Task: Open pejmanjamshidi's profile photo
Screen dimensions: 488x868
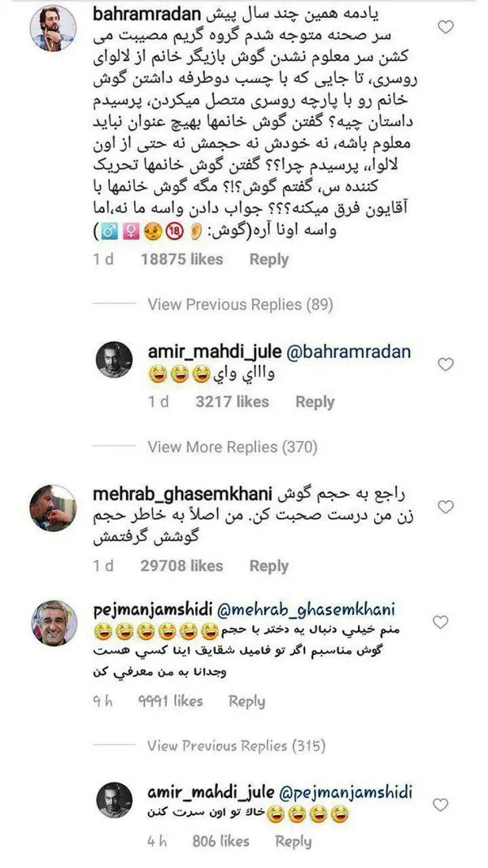Action: (53, 623)
